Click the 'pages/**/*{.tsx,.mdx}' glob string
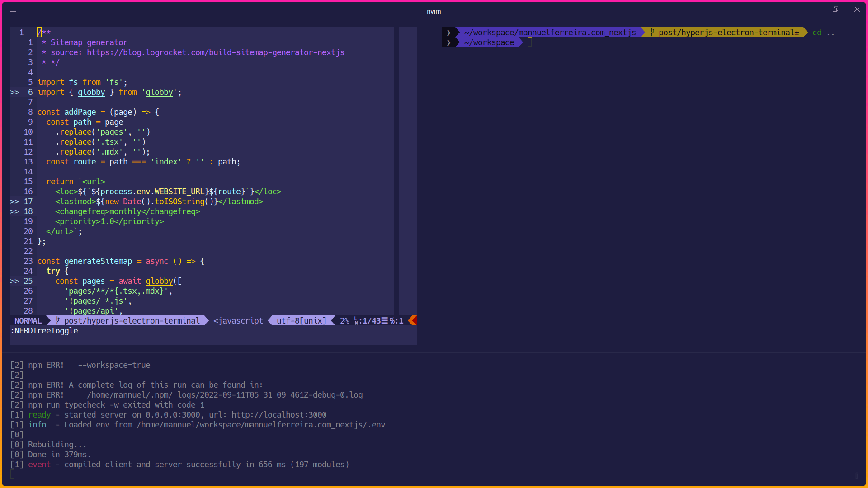Screen dimensions: 868x488 click(x=116, y=291)
